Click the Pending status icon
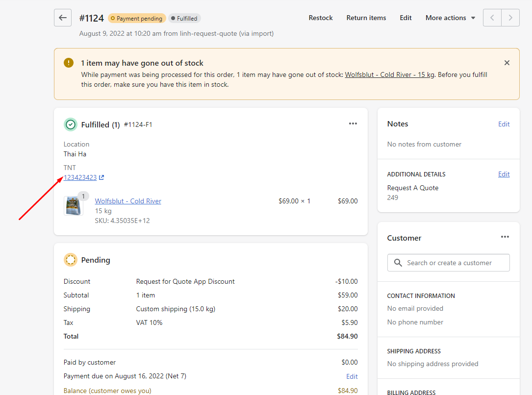Image resolution: width=532 pixels, height=395 pixels. coord(71,260)
